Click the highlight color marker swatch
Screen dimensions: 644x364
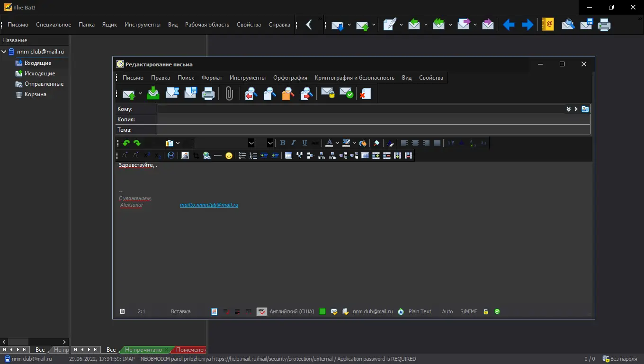point(346,143)
